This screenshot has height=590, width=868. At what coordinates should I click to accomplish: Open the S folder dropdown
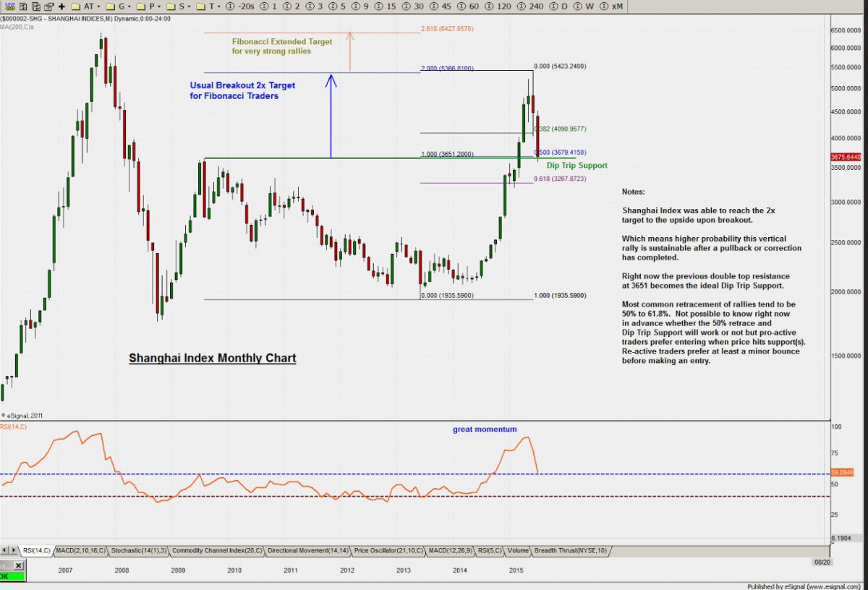coord(180,6)
